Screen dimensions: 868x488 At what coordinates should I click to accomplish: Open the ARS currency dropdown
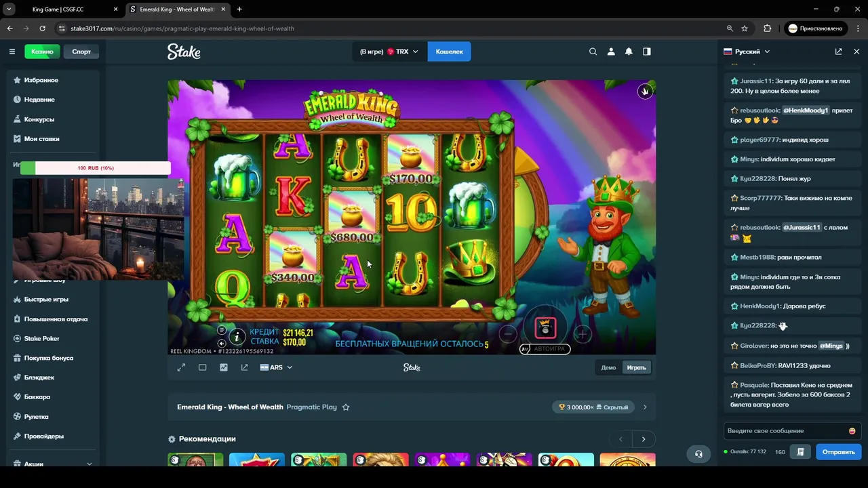point(276,367)
